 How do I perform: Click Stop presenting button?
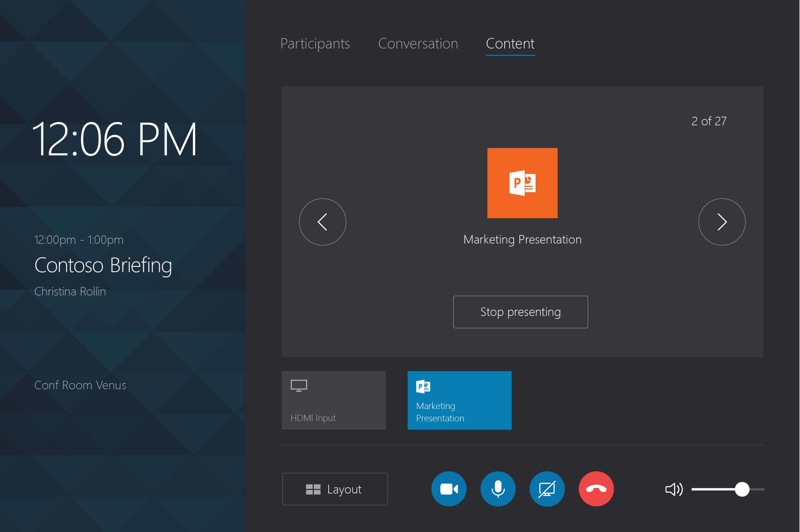point(520,312)
